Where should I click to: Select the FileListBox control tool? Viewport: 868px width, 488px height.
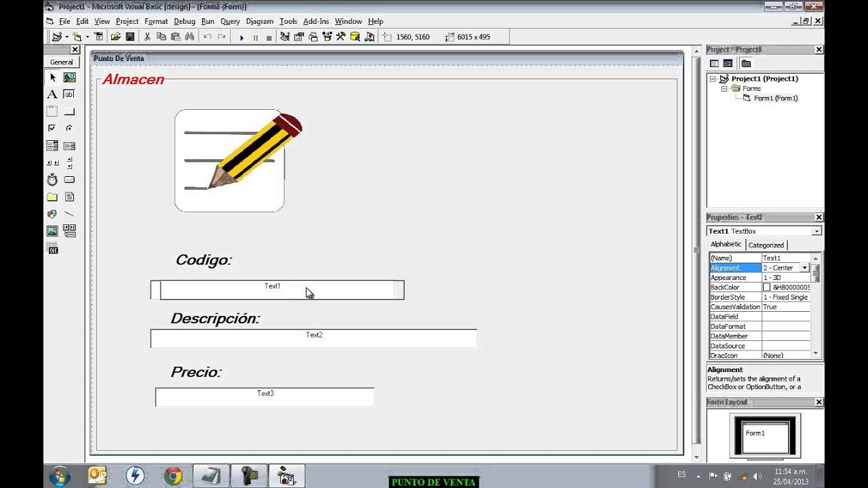click(x=69, y=197)
